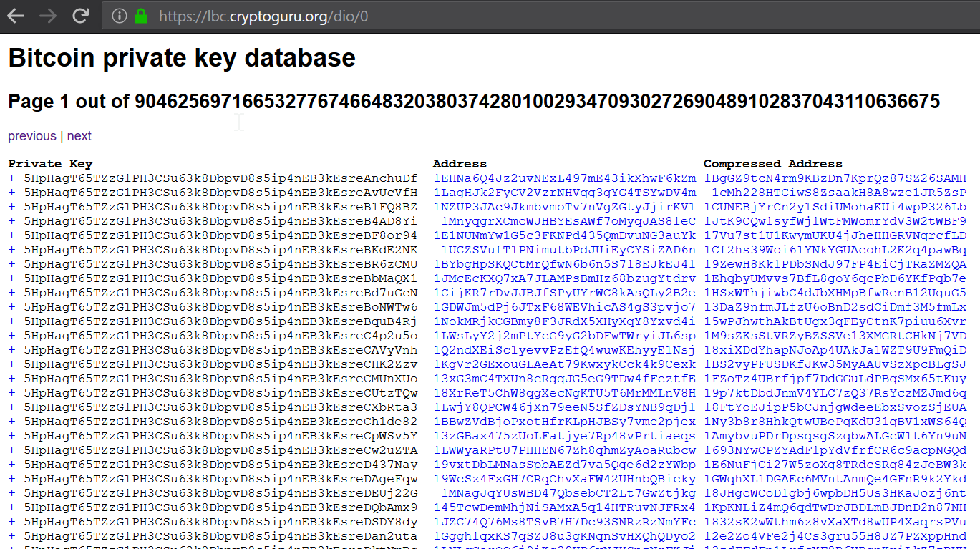The height and width of the screenshot is (549, 980).
Task: Open compressed address starting 1FZoTz4UBrfj
Action: pyautogui.click(x=835, y=379)
